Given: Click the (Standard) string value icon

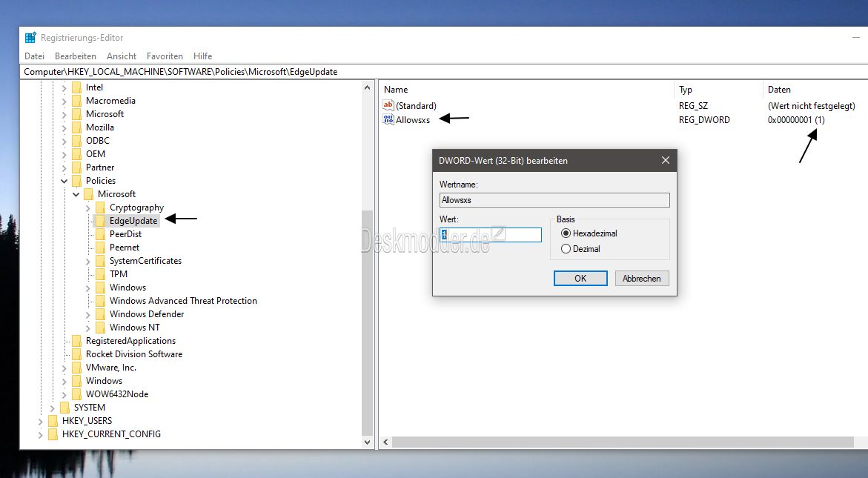Looking at the screenshot, I should 388,105.
